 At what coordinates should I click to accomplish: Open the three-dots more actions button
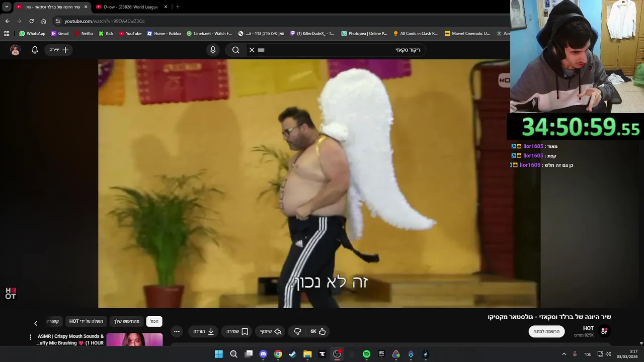pos(177,331)
